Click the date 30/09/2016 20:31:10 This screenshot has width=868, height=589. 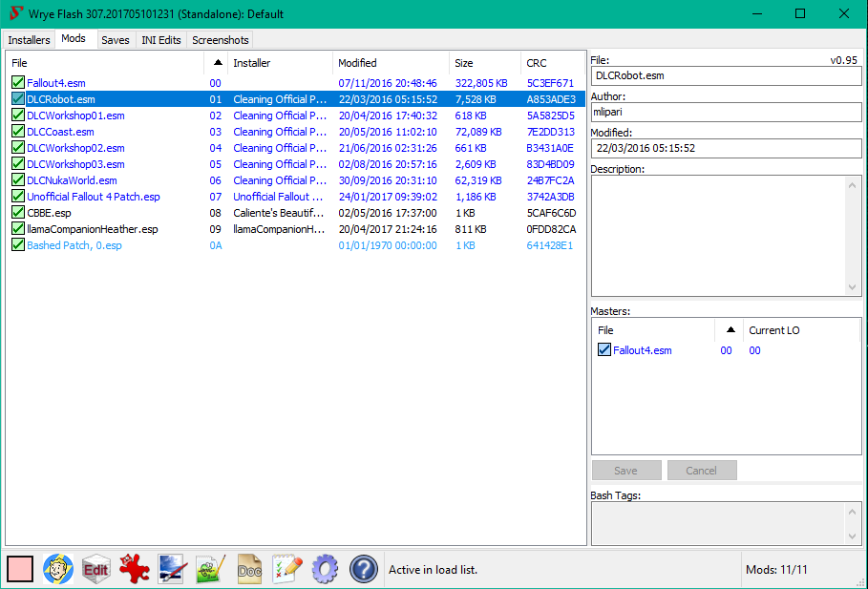pos(388,180)
